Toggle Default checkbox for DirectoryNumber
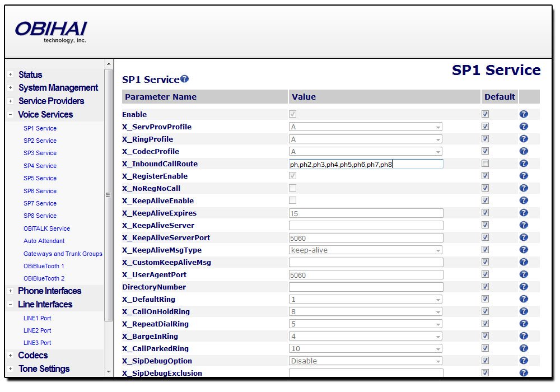Screen dimensions: 560x392 (x=485, y=287)
